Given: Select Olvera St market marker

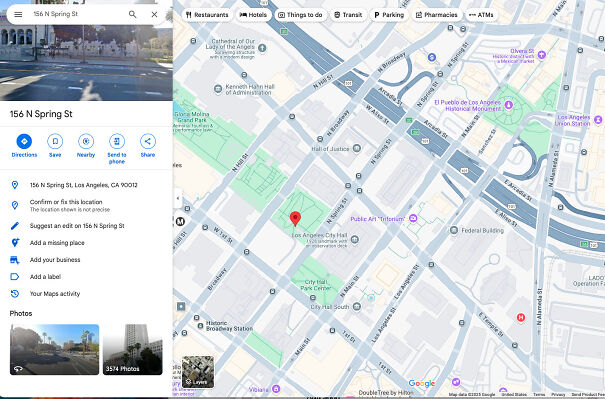Looking at the screenshot, I should tap(542, 55).
